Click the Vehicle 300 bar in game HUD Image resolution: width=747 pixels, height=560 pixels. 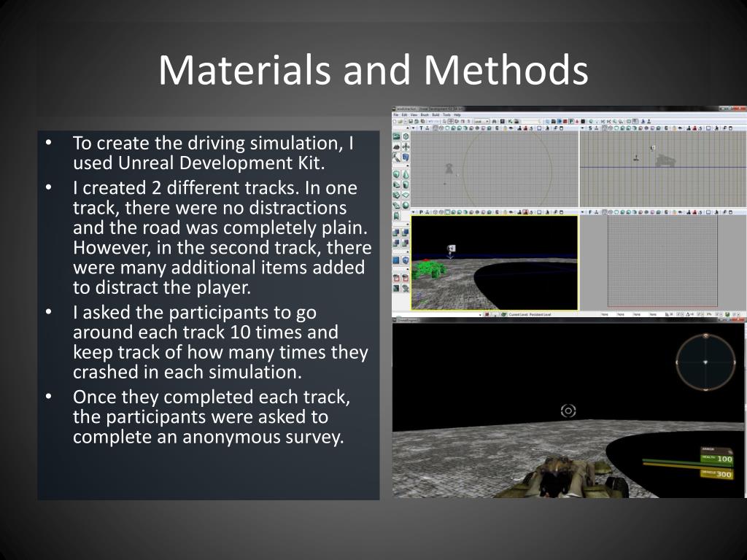(716, 474)
